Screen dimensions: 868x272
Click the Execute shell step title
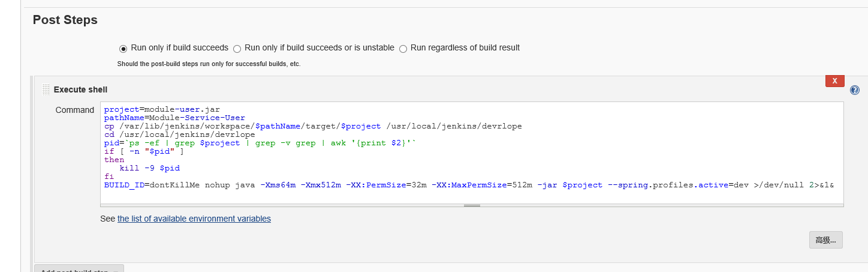80,89
